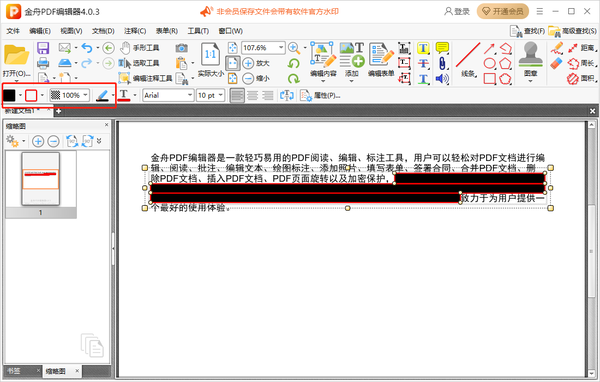Expand the 107.6% zoom level dropdown
The width and height of the screenshot is (600, 382).
pyautogui.click(x=281, y=48)
